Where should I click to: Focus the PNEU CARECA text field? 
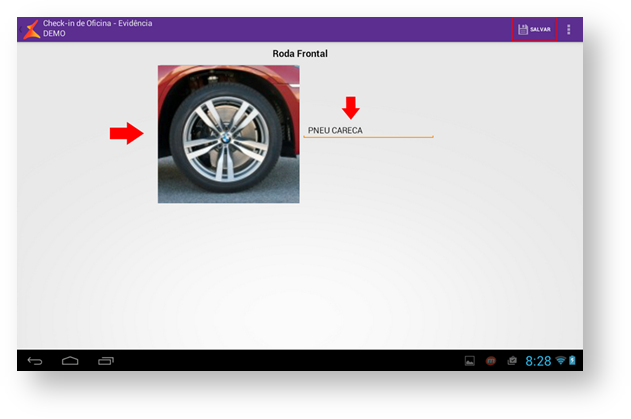pyautogui.click(x=368, y=131)
